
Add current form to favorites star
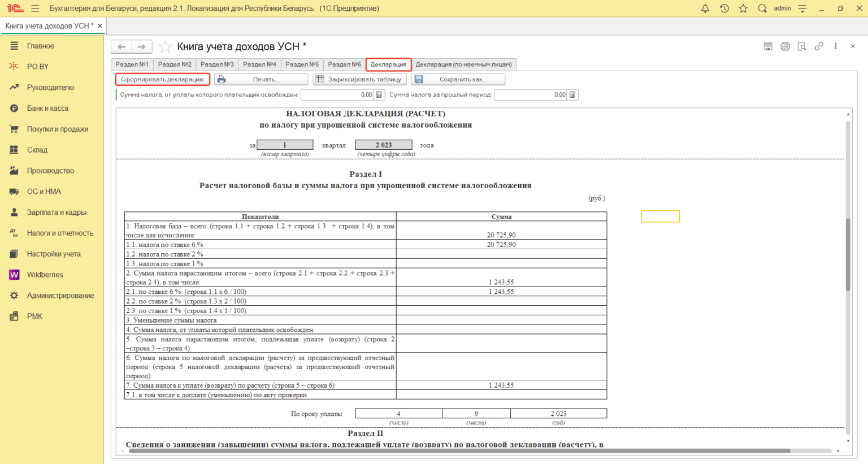point(165,46)
